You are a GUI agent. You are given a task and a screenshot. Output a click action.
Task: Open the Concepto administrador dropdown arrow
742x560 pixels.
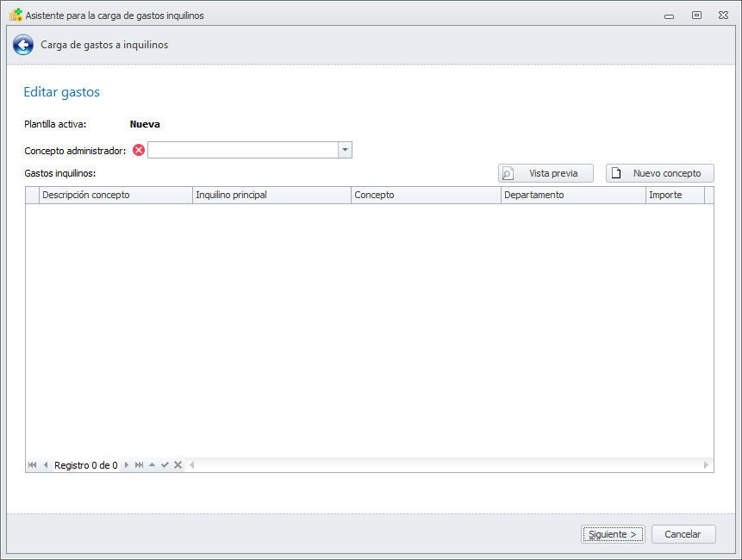pyautogui.click(x=345, y=150)
